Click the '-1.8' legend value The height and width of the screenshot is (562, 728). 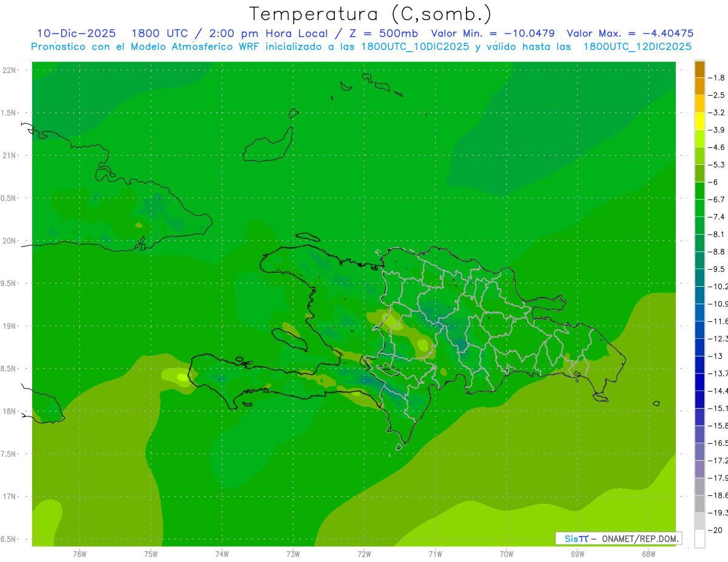coord(716,78)
